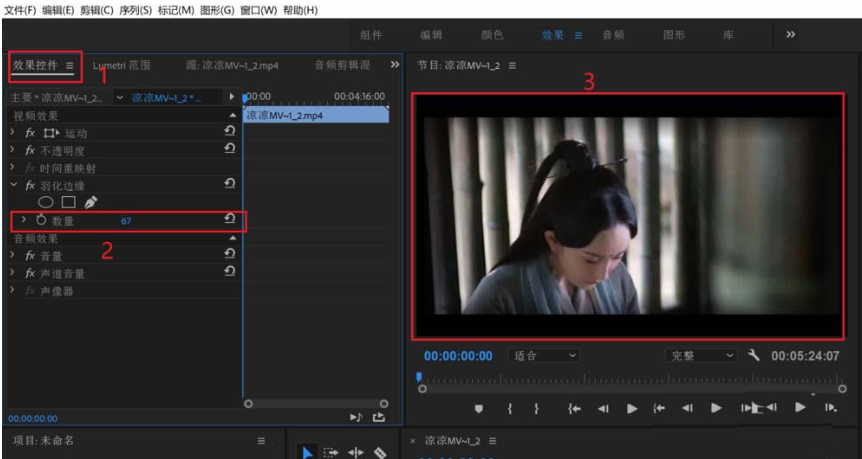Click the Mark Out brace button

(536, 408)
